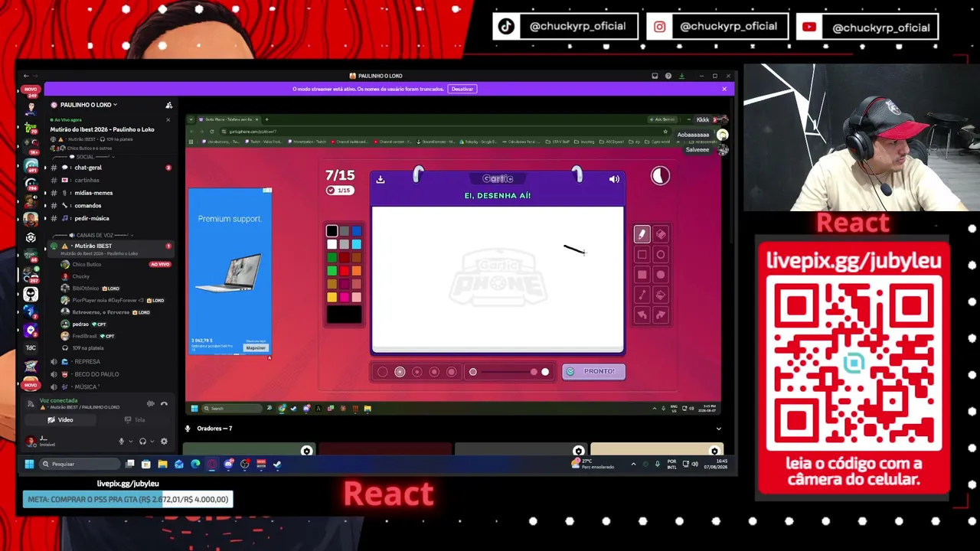Open the TikTok @chuckyrp_oficial badge
This screenshot has width=980, height=551.
click(x=566, y=27)
